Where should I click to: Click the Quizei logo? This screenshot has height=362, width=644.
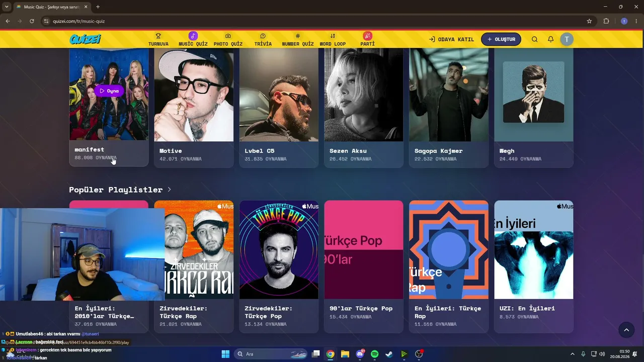click(86, 39)
